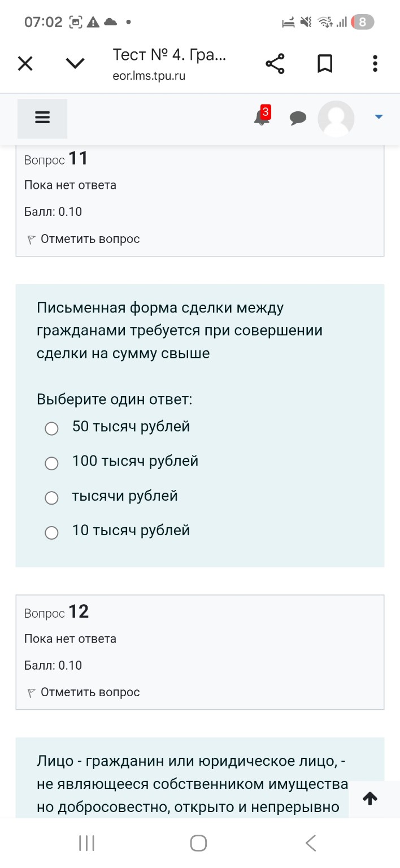Open the browser three-dot overflow menu
This screenshot has height=868, width=400.
[375, 63]
